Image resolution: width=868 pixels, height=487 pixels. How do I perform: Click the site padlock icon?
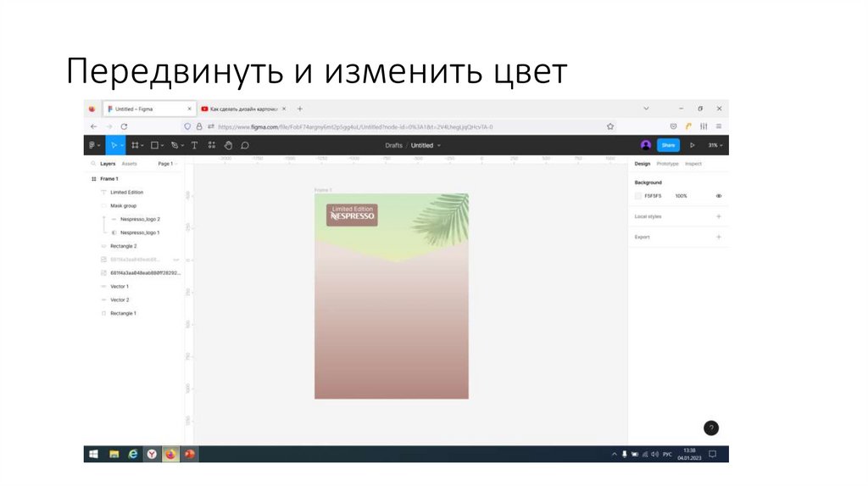(x=199, y=126)
